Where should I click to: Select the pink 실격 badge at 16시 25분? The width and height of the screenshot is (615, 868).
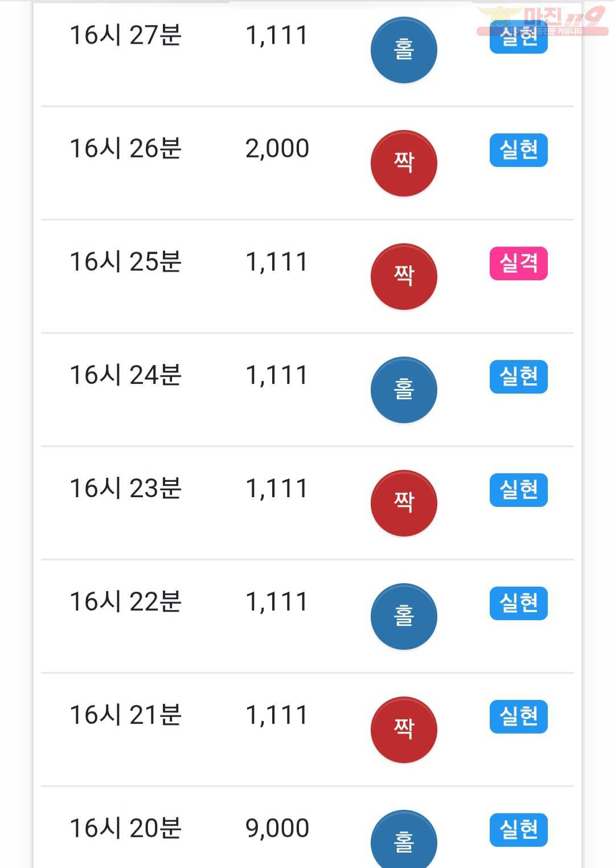pos(519,264)
